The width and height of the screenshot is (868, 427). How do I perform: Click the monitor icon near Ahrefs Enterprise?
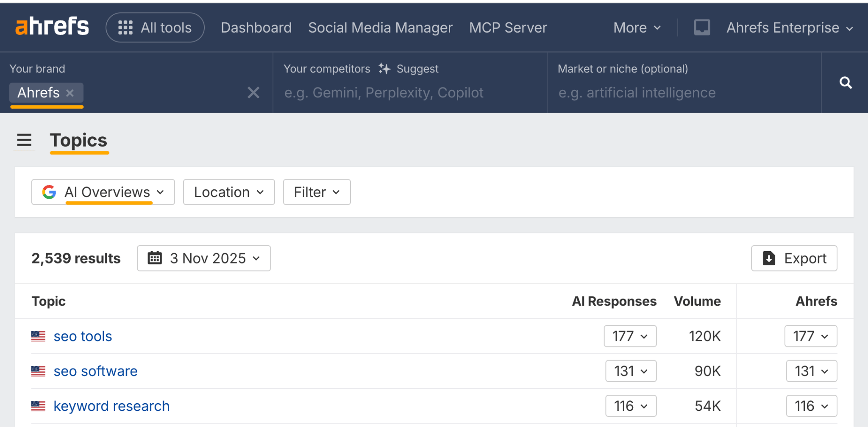point(702,27)
